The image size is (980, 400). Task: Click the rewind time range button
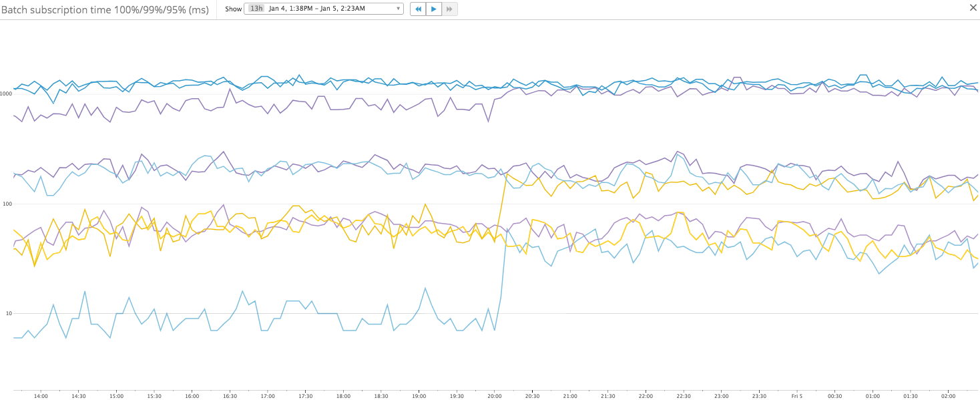[x=418, y=9]
